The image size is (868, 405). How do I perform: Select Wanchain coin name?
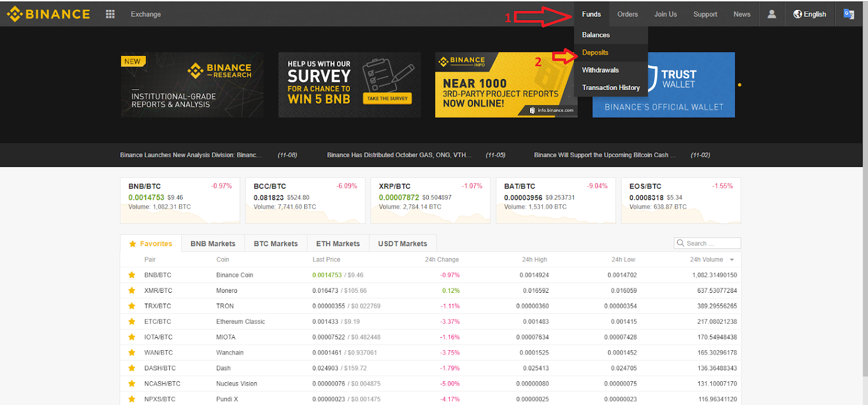230,352
